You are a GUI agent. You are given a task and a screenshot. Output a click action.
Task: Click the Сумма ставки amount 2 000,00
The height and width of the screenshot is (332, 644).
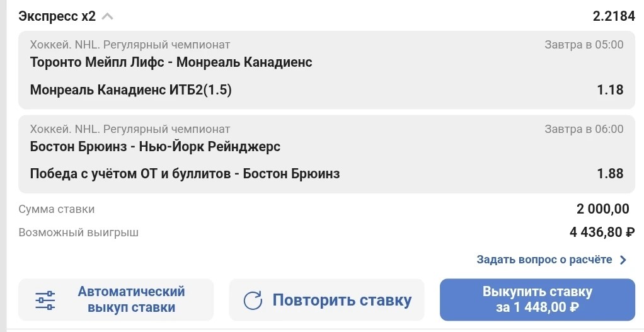pyautogui.click(x=603, y=209)
